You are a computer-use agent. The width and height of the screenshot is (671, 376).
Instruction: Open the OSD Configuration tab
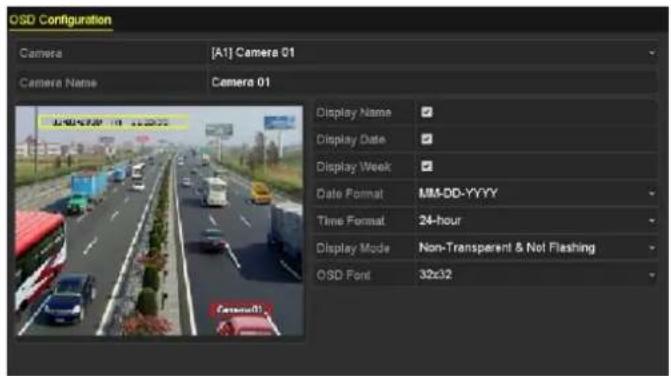coord(60,20)
